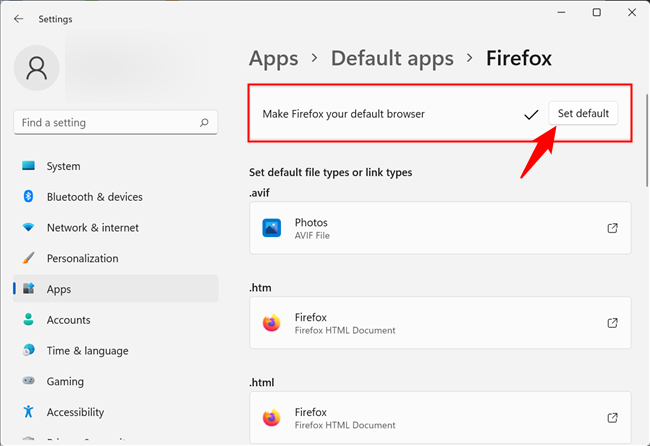
Task: Click the Photos app icon
Action: tap(271, 228)
